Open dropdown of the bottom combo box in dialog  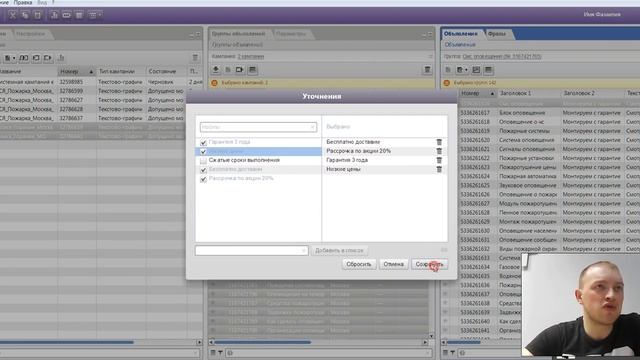click(304, 251)
